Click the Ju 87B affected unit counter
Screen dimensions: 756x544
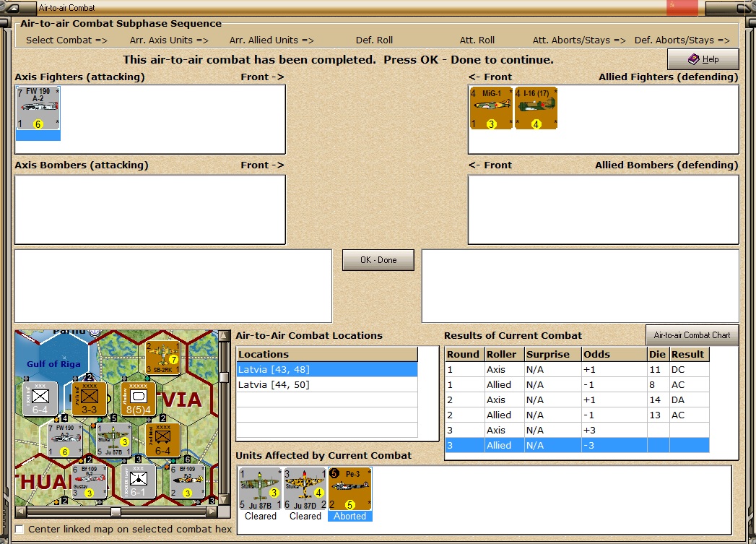pyautogui.click(x=261, y=489)
